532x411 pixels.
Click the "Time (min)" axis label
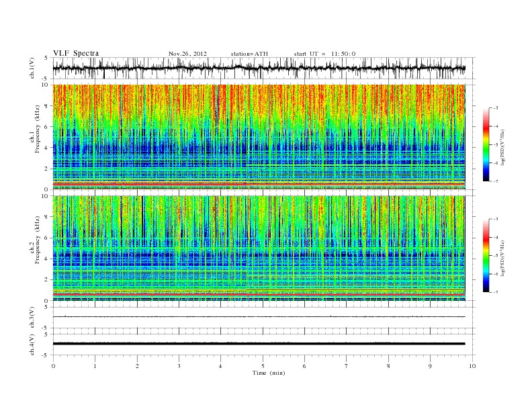click(x=269, y=373)
